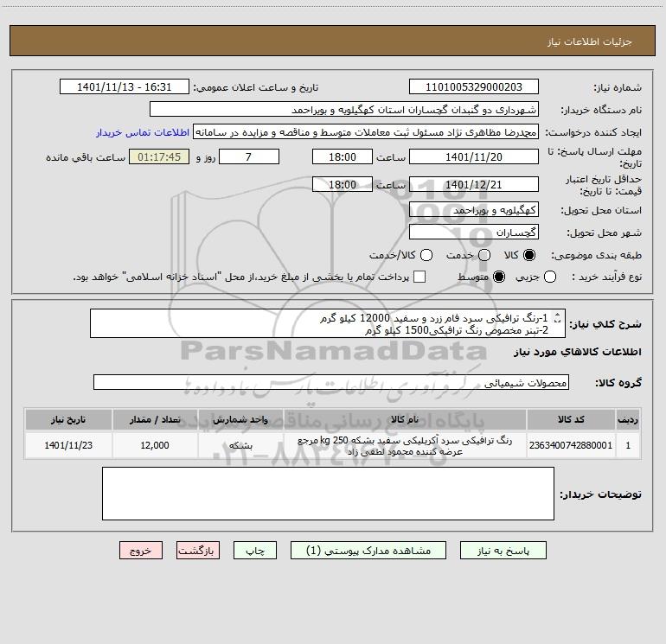Viewport: 666px width, 644px height.
Task: Click the price validity hour 18:00 field
Action: click(343, 184)
